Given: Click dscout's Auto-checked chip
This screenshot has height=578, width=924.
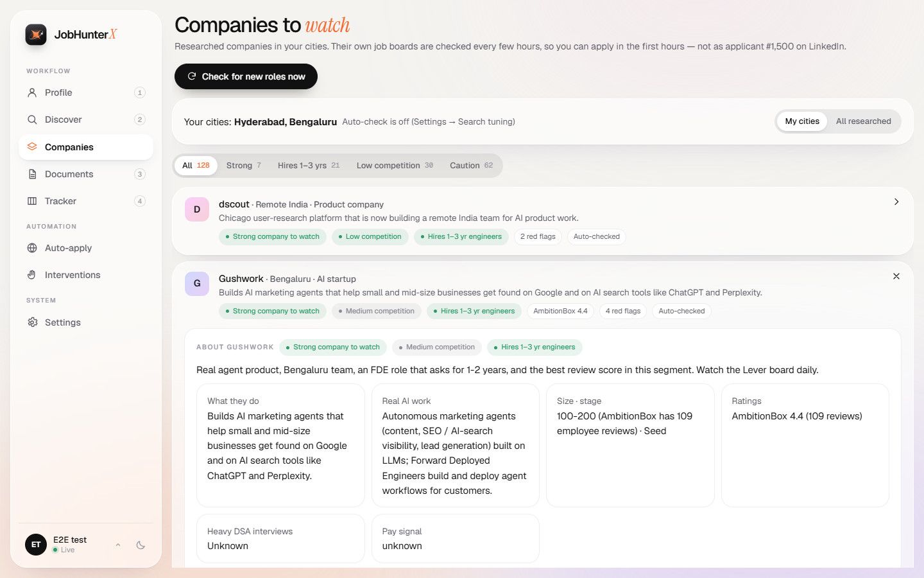Looking at the screenshot, I should (597, 237).
